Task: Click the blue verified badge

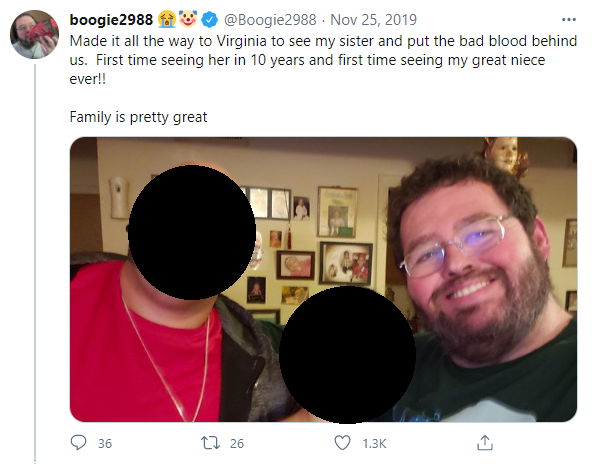Action: 209,20
